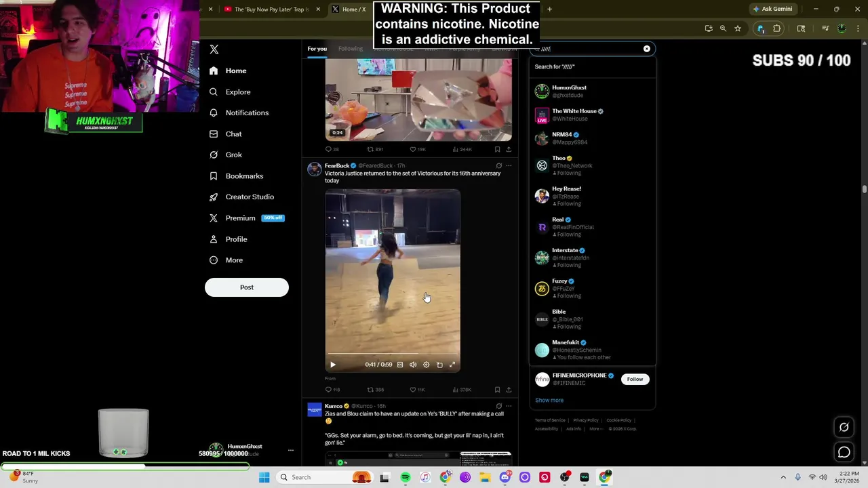Open Grok floating button at bottom right
This screenshot has width=868, height=488.
pyautogui.click(x=844, y=427)
